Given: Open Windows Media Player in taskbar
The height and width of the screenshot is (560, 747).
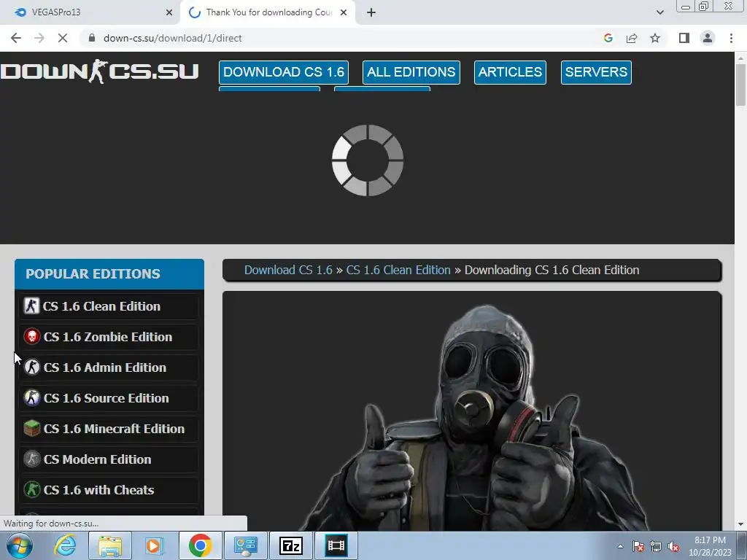Looking at the screenshot, I should click(155, 545).
